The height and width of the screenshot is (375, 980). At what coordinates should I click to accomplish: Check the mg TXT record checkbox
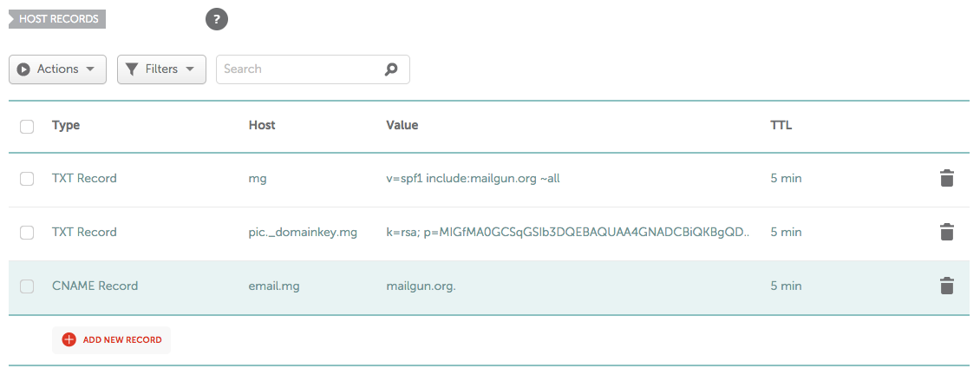27,179
